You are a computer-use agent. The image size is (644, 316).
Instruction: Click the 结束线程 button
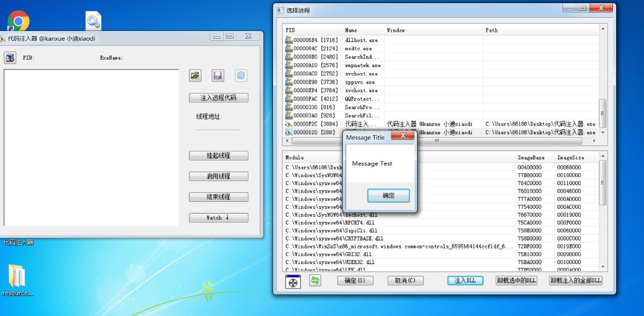coord(218,197)
